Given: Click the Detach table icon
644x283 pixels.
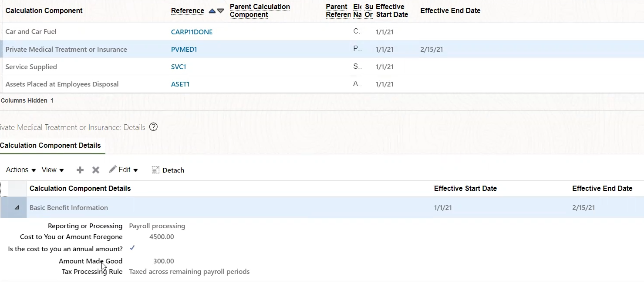Looking at the screenshot, I should (x=156, y=170).
